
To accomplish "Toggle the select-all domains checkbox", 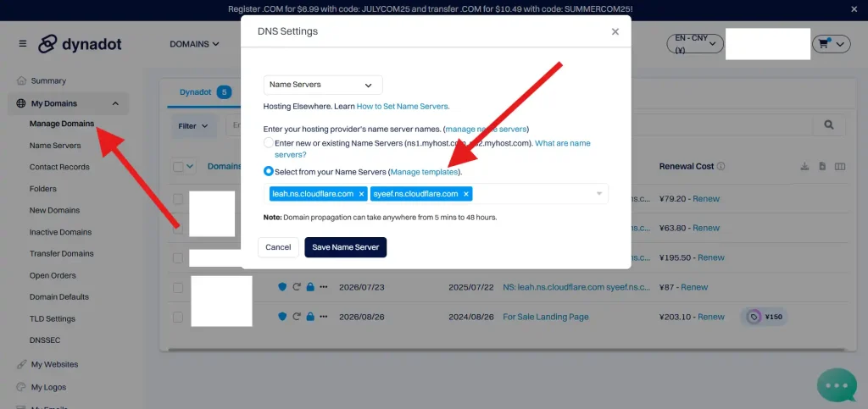I will (178, 166).
